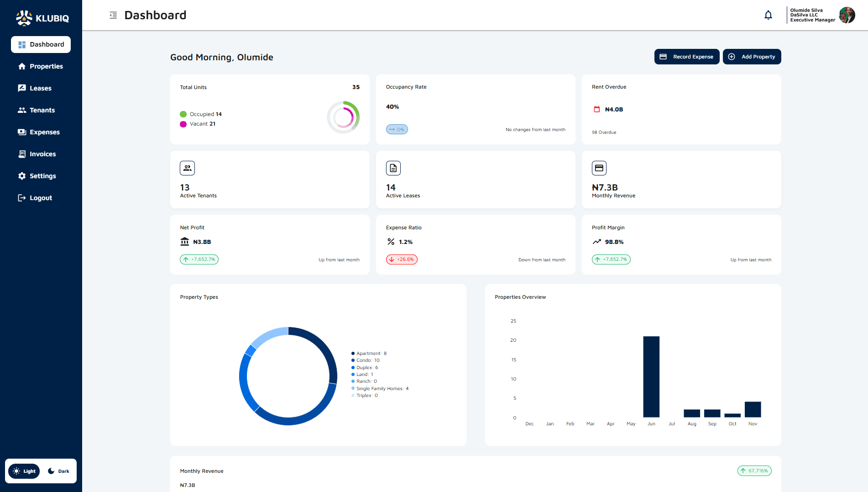Viewport: 868px width, 492px height.
Task: Click the KLUBIQ logo
Action: tap(42, 18)
